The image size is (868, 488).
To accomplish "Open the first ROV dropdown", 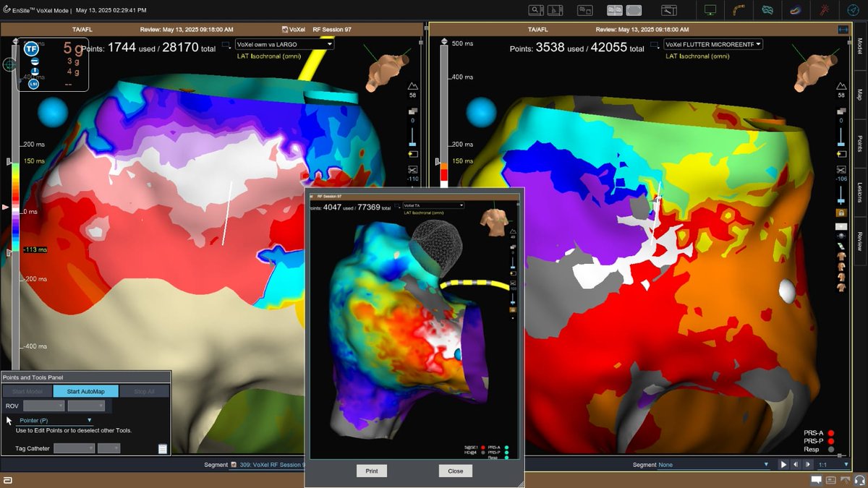I will [43, 406].
